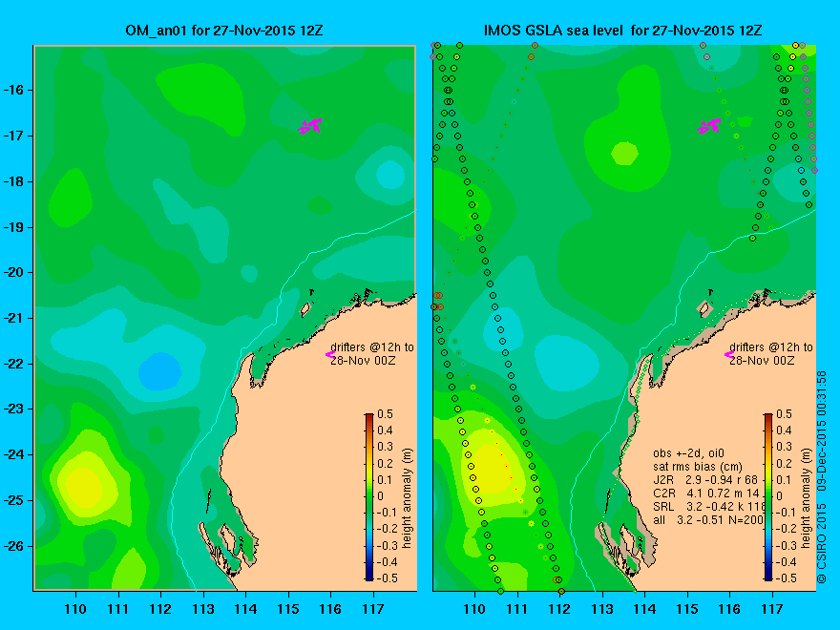Click latitude label -25 on the y-axis
The height and width of the screenshot is (630, 840).
click(15, 500)
